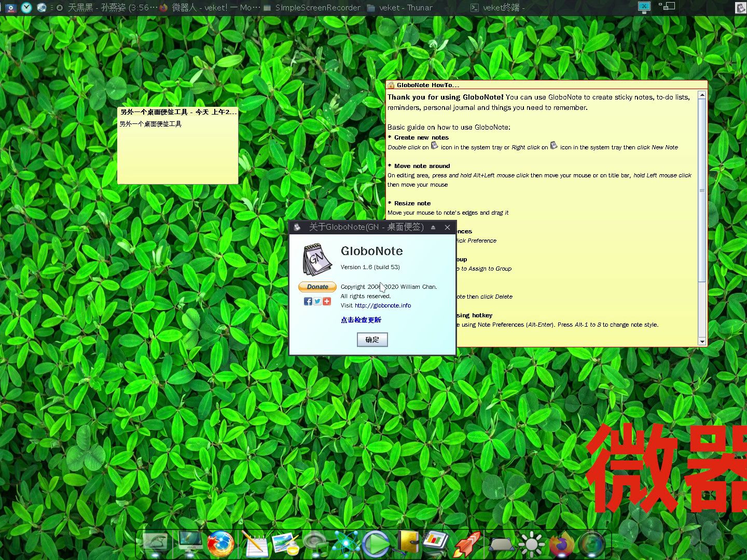Click the title of the Chinese sticky note
747x560 pixels.
point(178,112)
